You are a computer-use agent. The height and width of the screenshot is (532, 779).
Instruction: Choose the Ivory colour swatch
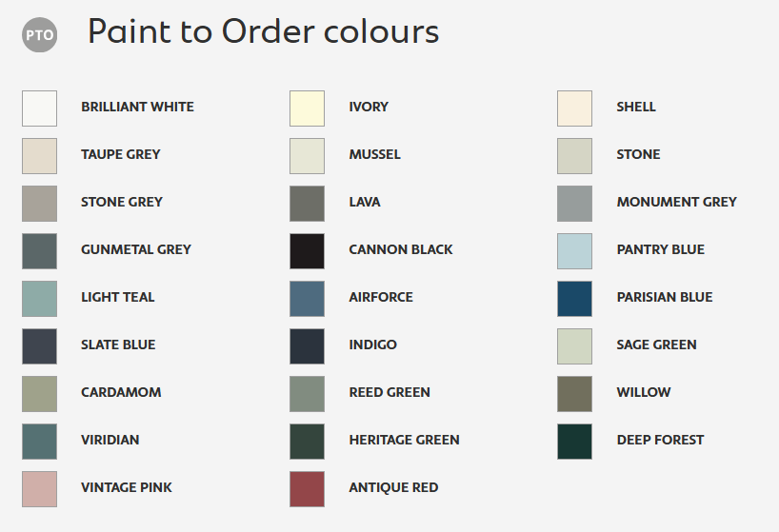pos(307,108)
